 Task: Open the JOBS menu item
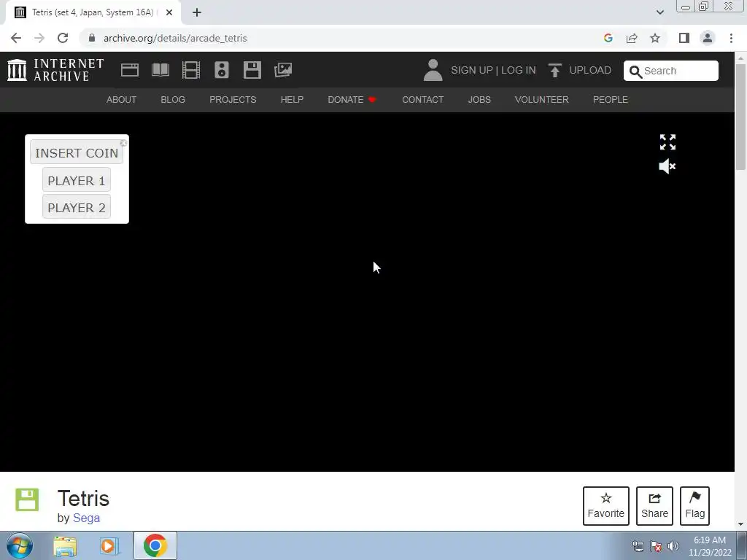[479, 99]
